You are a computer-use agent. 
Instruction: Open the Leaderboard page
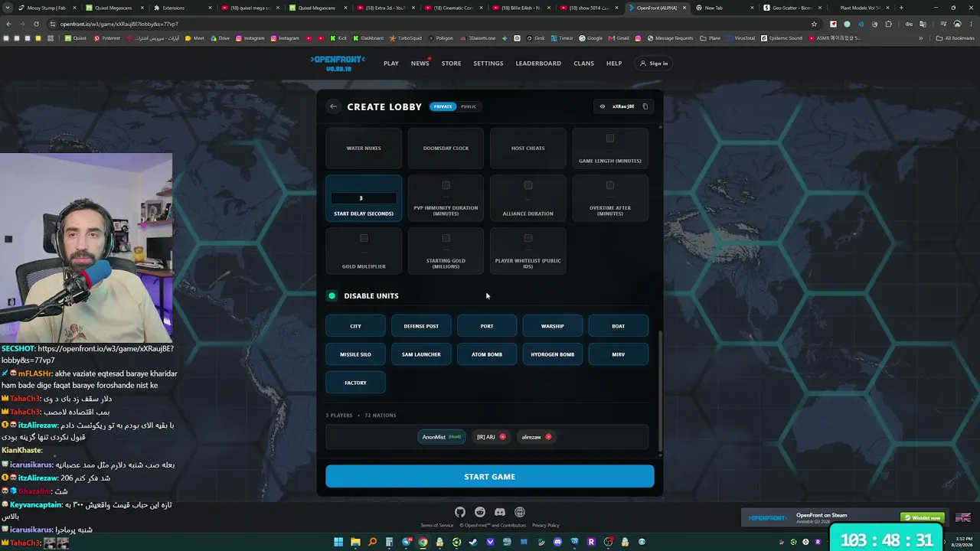pyautogui.click(x=538, y=64)
